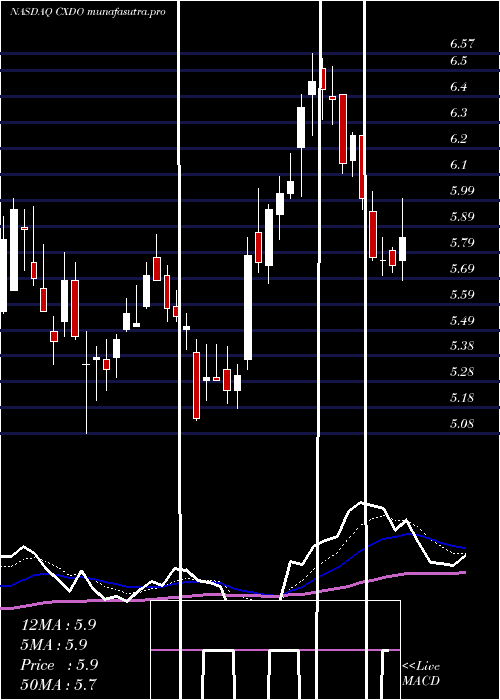This screenshot has height=700, width=500.
Task: Click the 6.5 price axis label
Action: pos(458,61)
